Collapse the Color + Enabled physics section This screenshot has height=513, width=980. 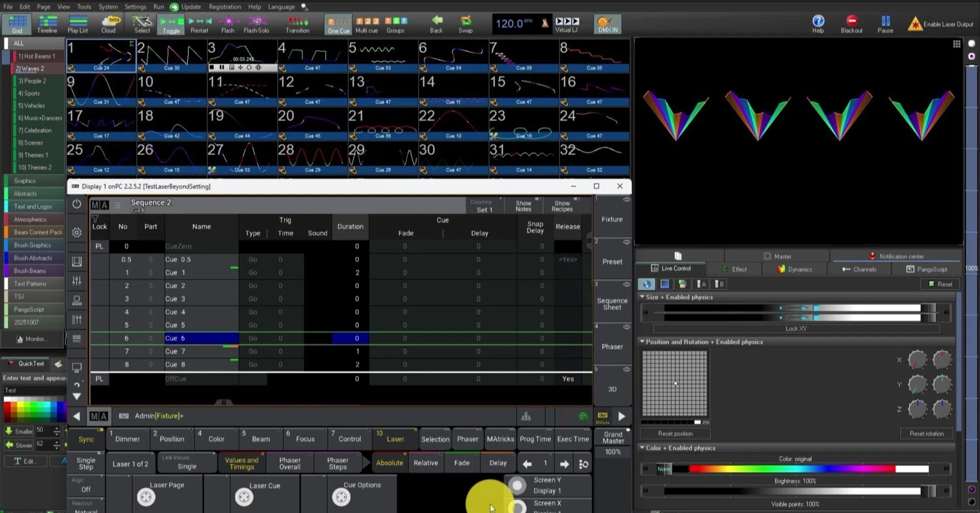tap(643, 448)
